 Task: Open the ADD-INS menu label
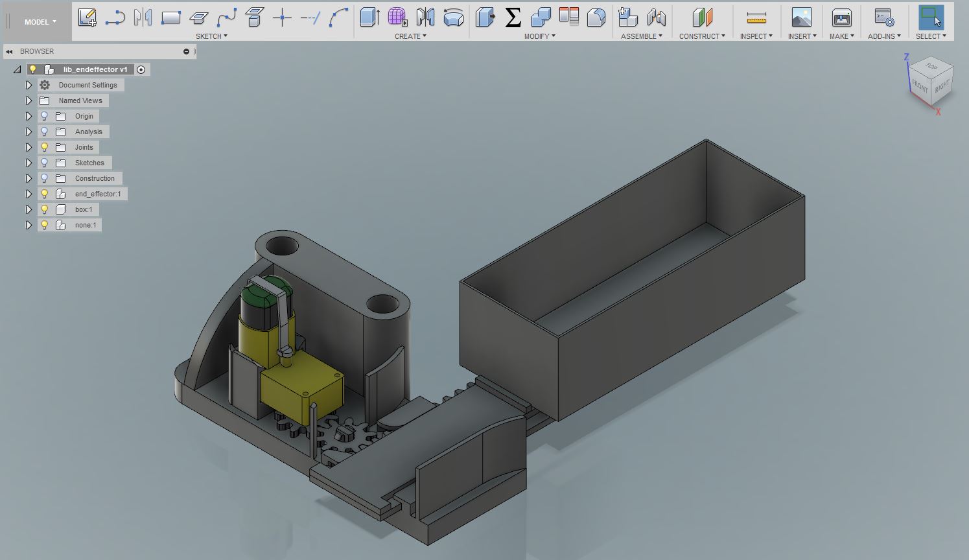click(884, 36)
